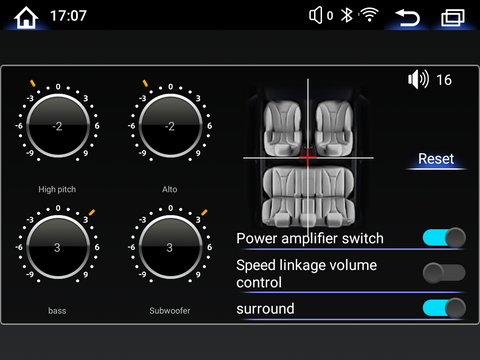Tap the volume speaker icon showing 16

click(x=418, y=79)
